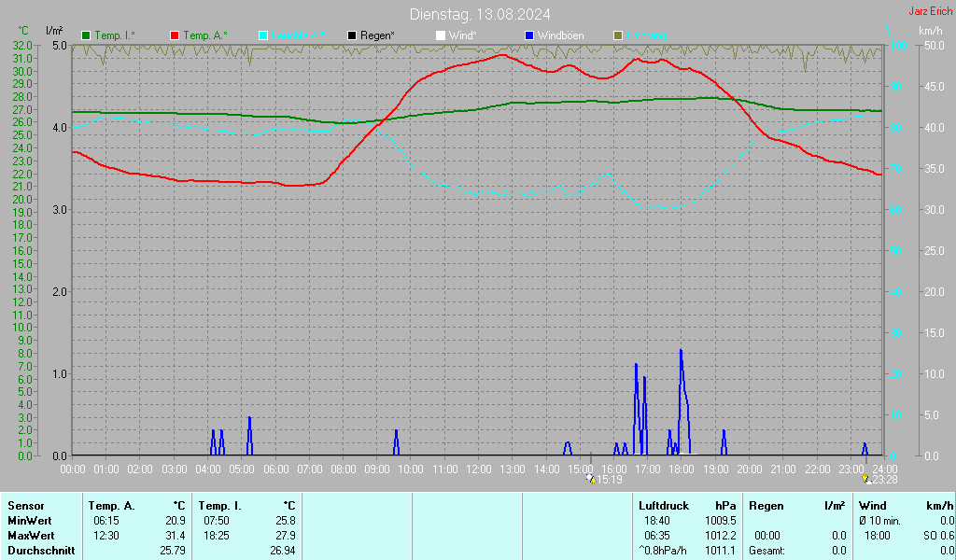Click the '12:00' x-axis time label

[x=479, y=469]
